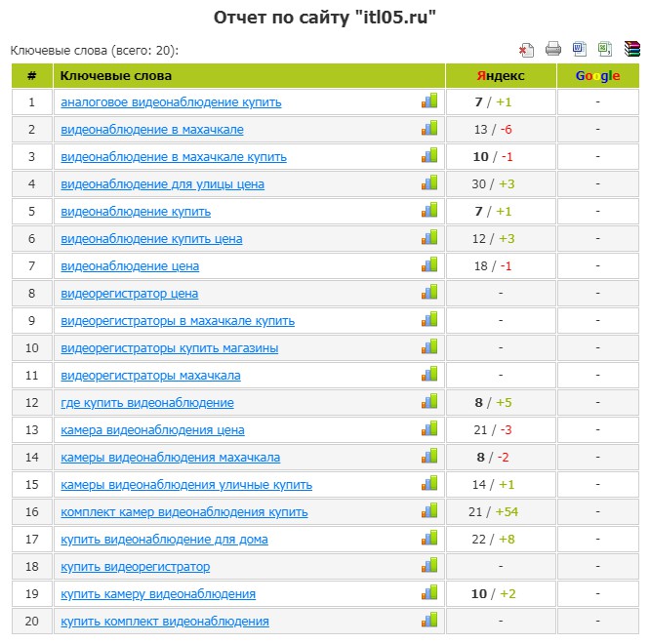Image resolution: width=650 pixels, height=644 pixels.
Task: Open keyword link 'видеонаблюдение в махачкале' in row 2
Action: (152, 130)
